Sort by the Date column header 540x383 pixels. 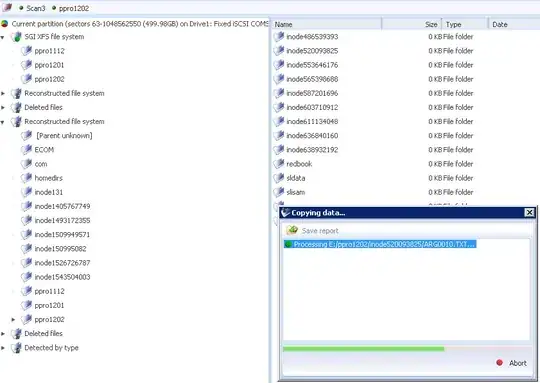[514, 24]
